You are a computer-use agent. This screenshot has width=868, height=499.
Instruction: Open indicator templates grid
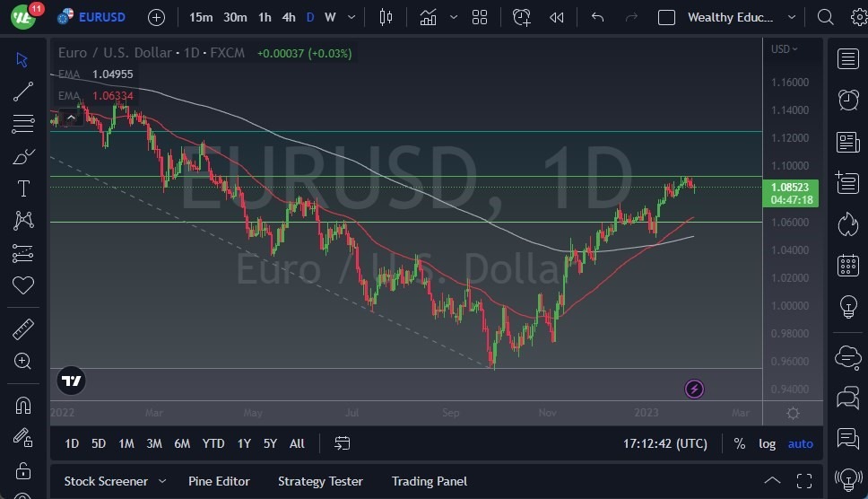(480, 17)
